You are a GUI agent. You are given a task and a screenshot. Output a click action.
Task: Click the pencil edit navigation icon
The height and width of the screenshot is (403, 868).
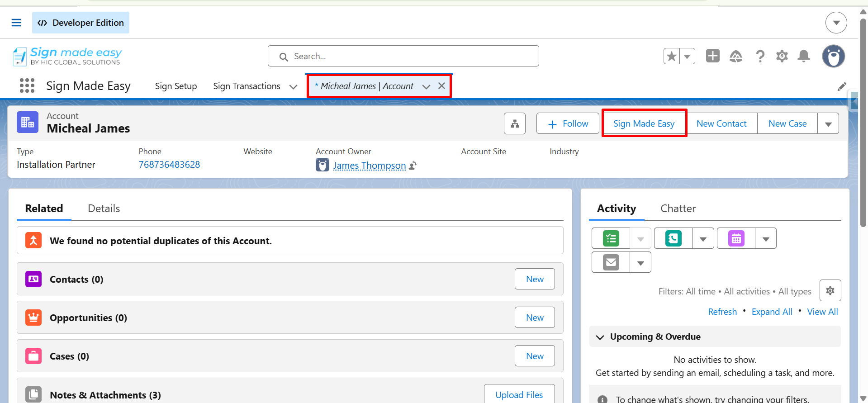(x=842, y=86)
